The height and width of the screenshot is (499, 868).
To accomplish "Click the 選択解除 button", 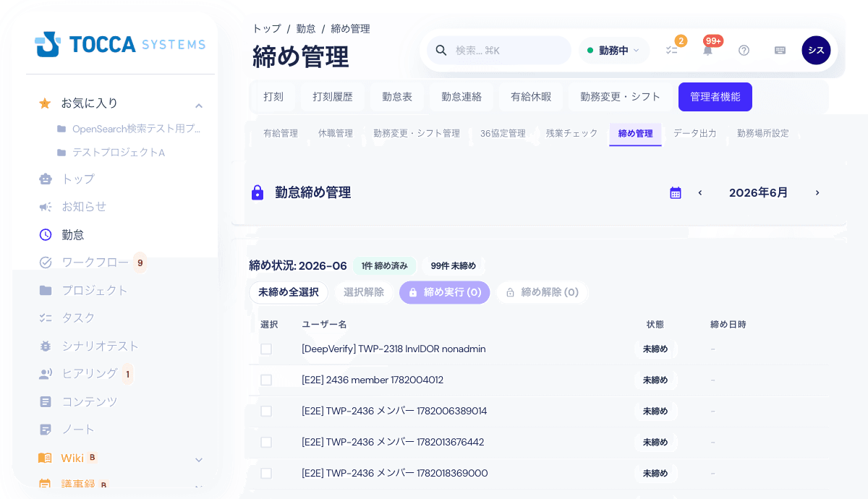I will (x=364, y=293).
